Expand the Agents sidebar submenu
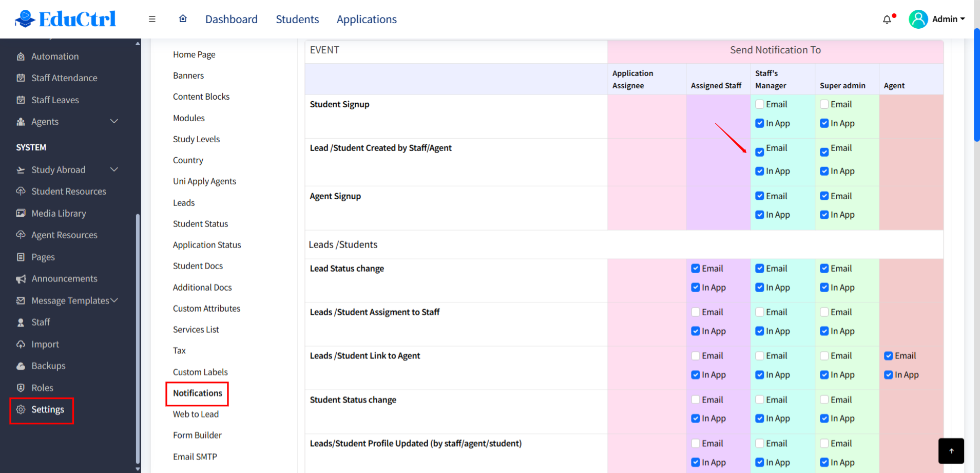This screenshot has width=980, height=473. [x=114, y=122]
